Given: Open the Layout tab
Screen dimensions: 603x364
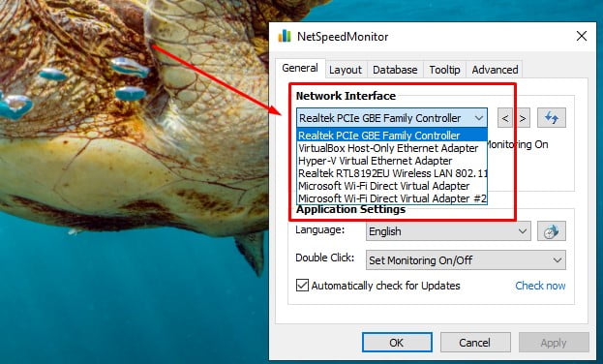Looking at the screenshot, I should [x=346, y=70].
